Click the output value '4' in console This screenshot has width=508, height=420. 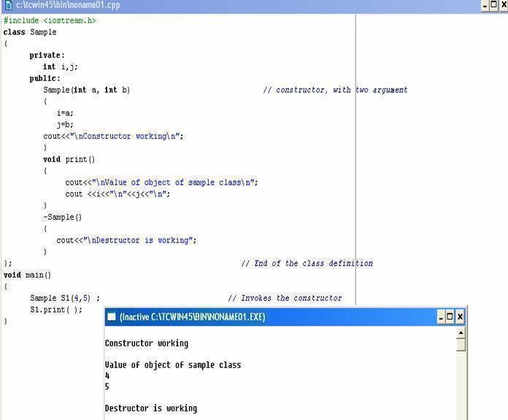107,376
